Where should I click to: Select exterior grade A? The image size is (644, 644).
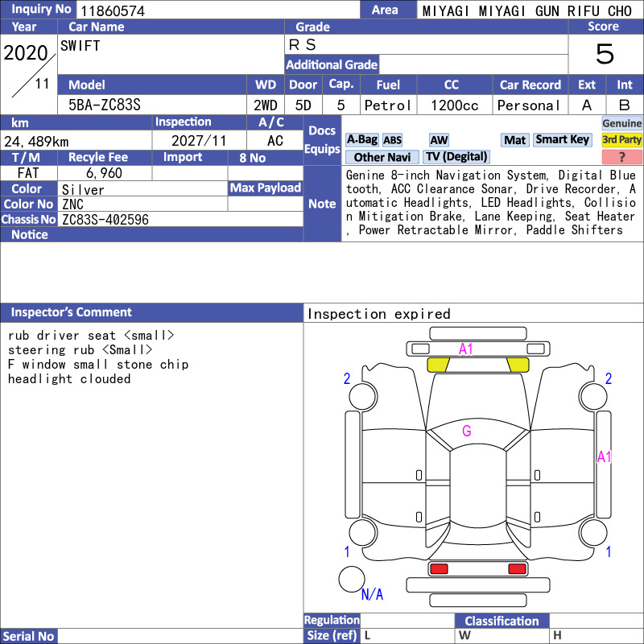(x=587, y=105)
